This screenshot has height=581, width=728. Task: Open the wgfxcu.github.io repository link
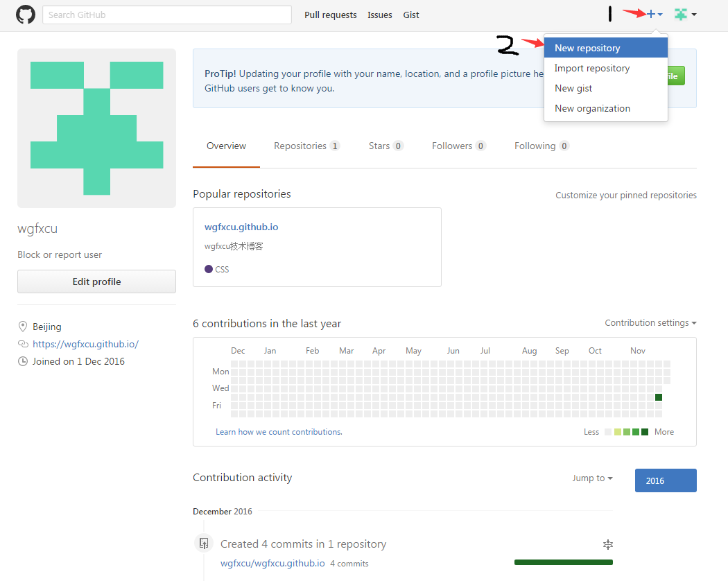point(241,227)
